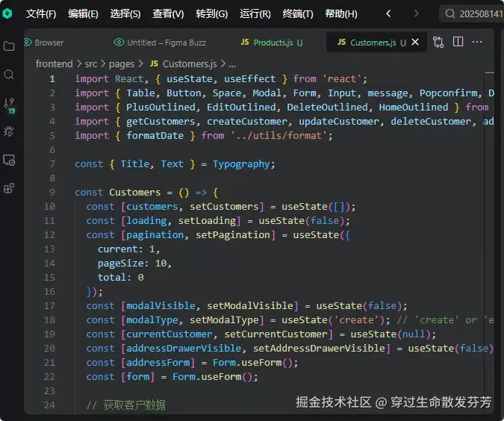504x421 pixels.
Task: Click frontend in the breadcrumb
Action: [54, 64]
